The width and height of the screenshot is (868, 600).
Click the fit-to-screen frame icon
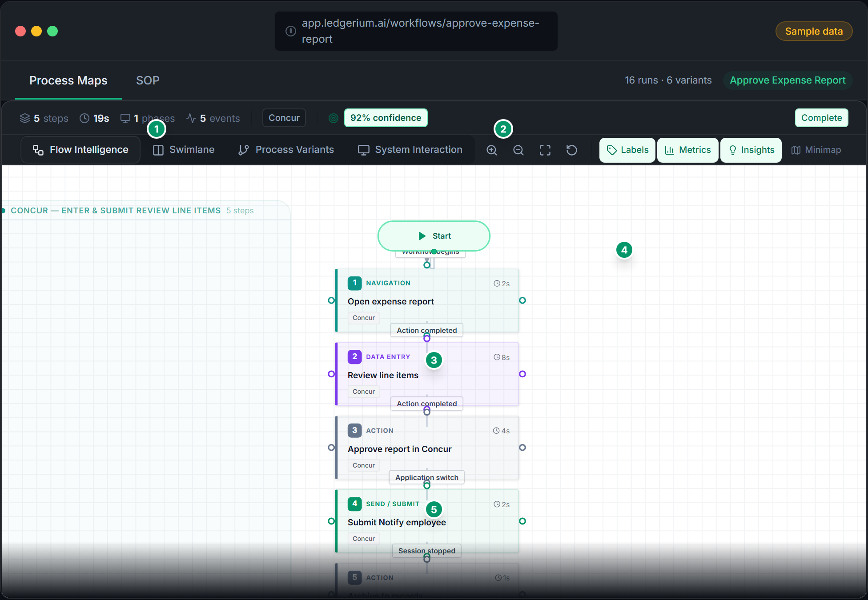point(545,150)
